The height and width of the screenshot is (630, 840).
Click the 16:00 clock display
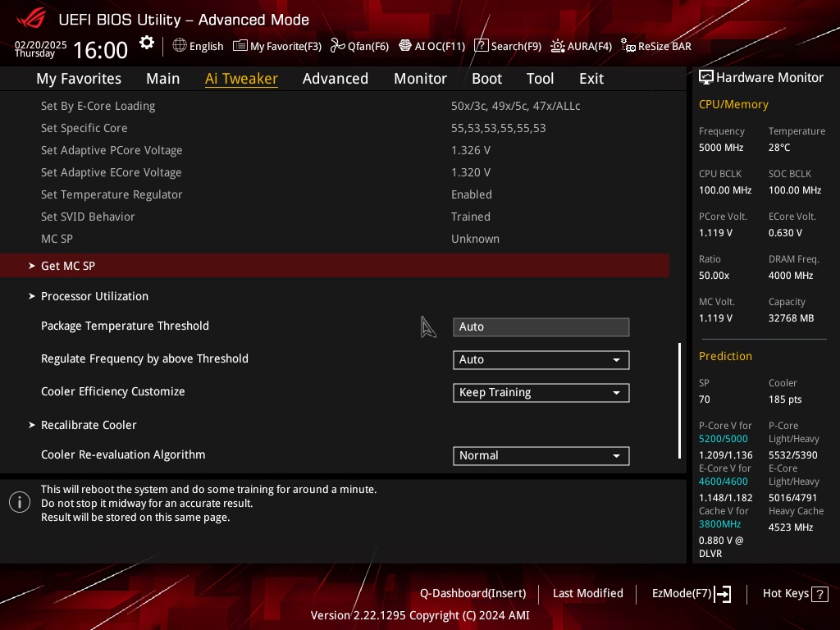pos(100,50)
